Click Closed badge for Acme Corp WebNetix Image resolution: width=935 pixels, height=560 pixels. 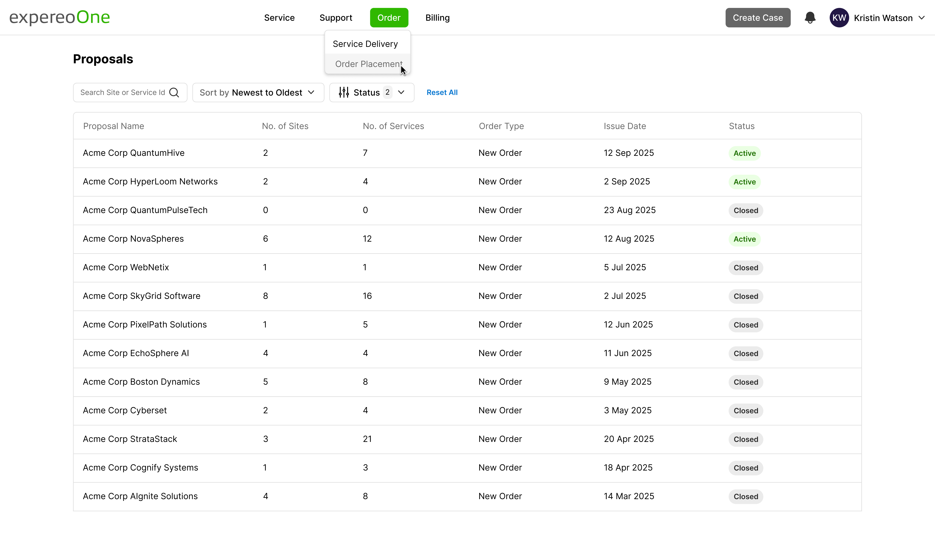point(745,268)
